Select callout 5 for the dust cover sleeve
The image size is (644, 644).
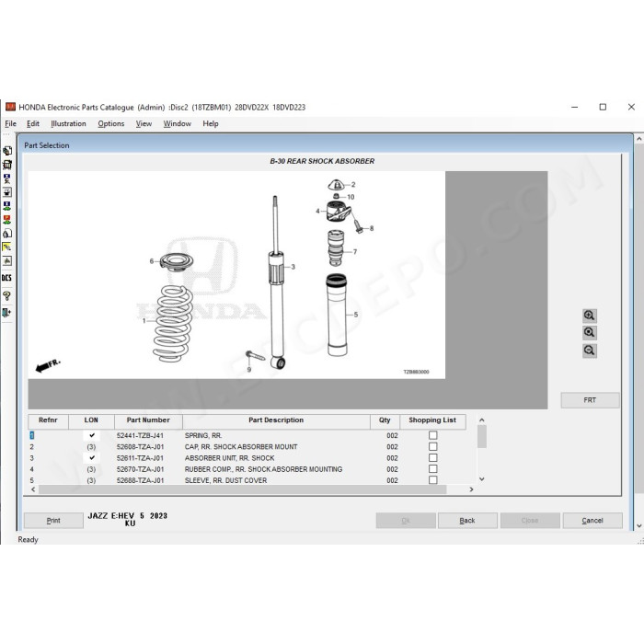point(356,315)
